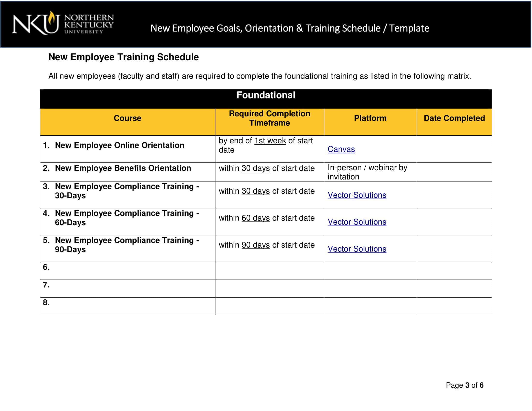Open the Canvas platform link
Viewport: 532px width, 411px height.
341,149
